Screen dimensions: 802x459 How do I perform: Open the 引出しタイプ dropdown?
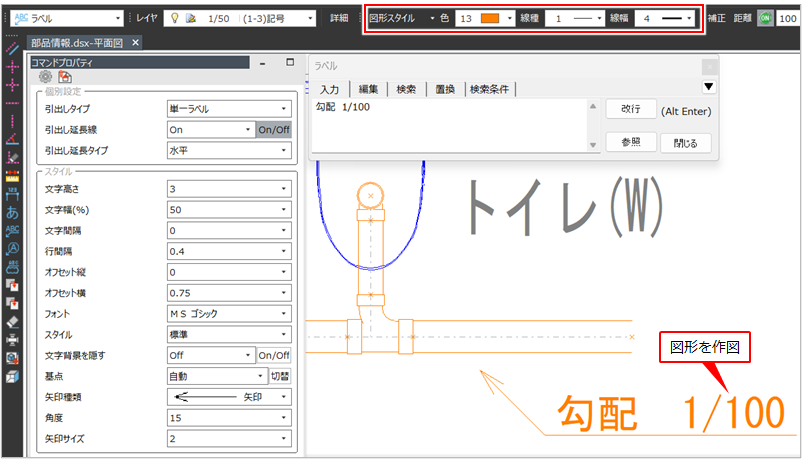point(229,108)
